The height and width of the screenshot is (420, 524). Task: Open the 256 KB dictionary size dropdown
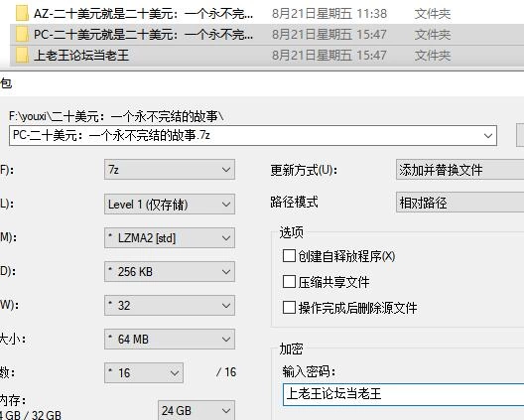point(170,271)
